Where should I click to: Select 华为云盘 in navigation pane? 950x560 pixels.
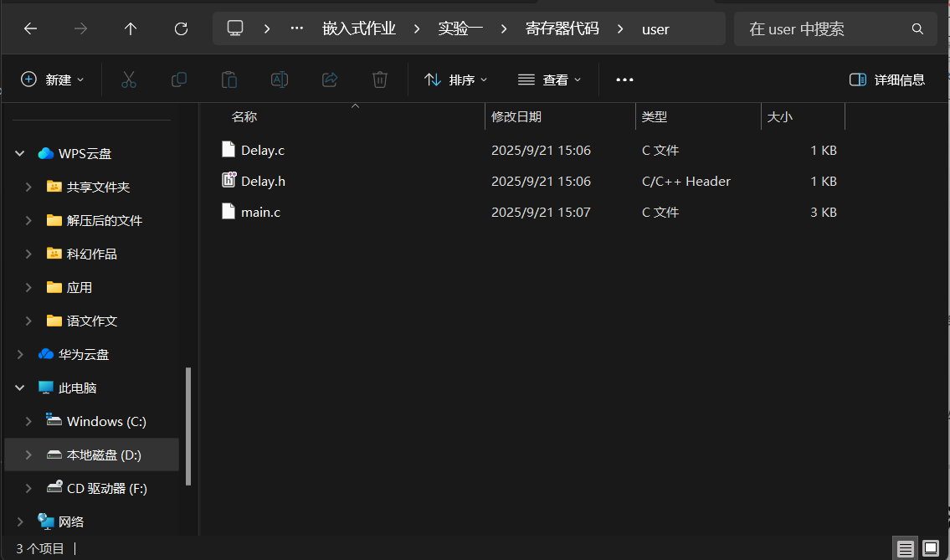(84, 355)
